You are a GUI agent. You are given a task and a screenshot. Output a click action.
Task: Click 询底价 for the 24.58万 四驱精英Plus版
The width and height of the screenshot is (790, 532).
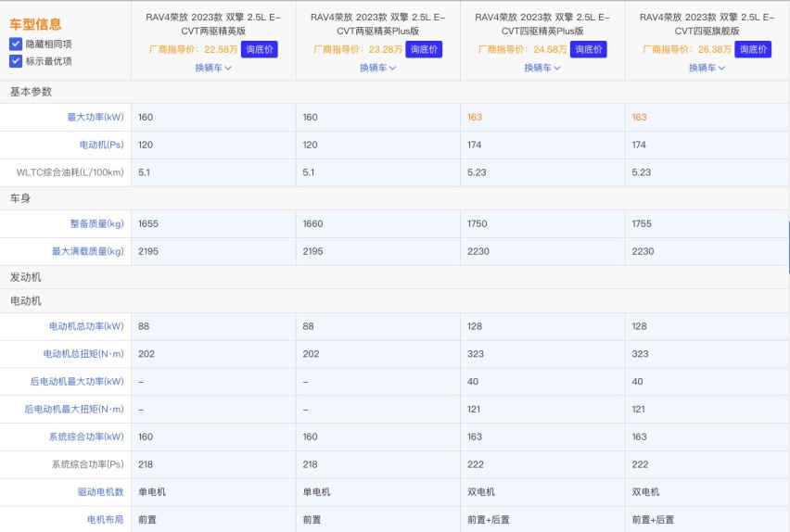click(x=589, y=49)
